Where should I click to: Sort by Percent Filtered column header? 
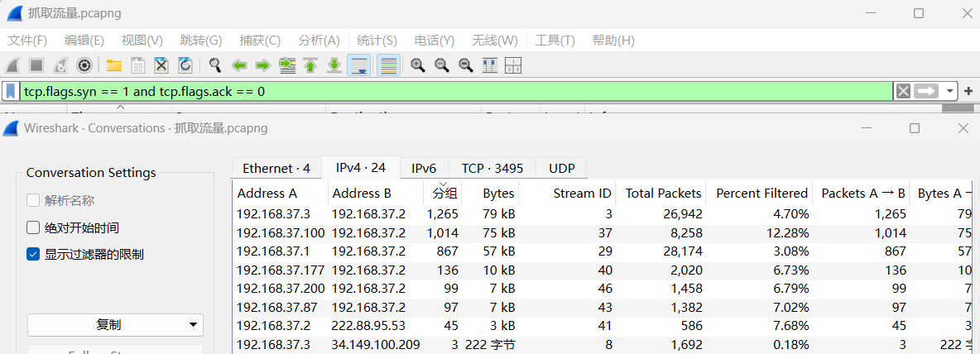point(759,194)
